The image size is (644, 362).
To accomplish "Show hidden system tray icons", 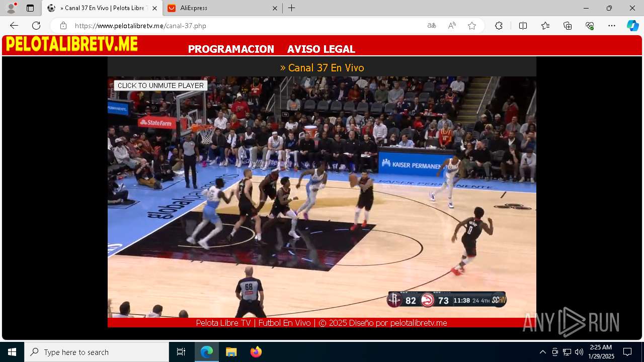I will 542,352.
